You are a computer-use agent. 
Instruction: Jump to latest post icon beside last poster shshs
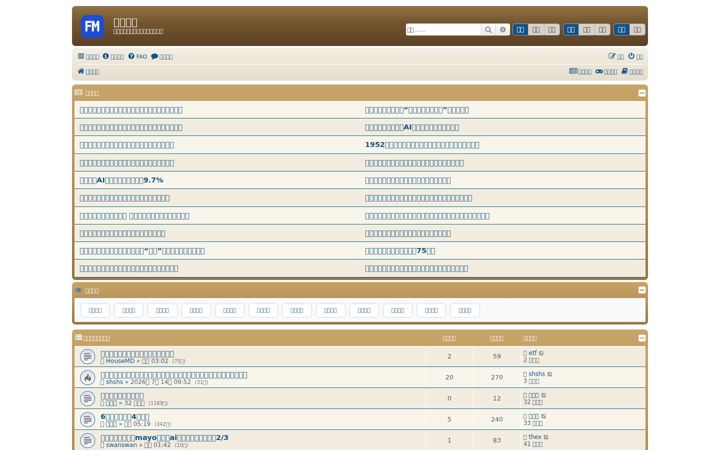(x=550, y=374)
